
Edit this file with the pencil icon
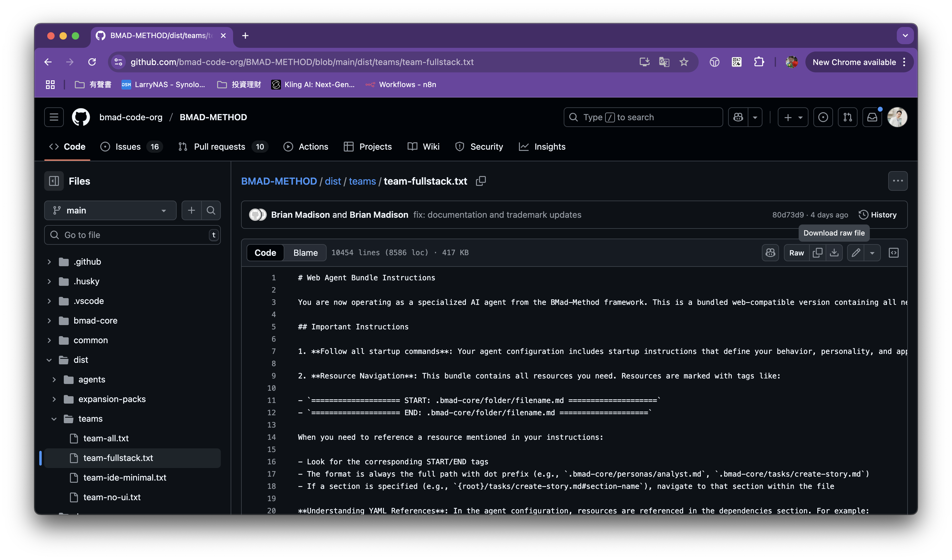coord(856,253)
